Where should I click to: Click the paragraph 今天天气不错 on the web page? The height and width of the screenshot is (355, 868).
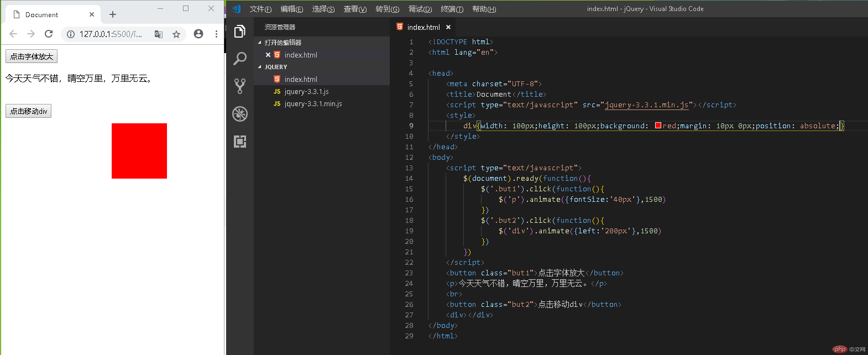click(79, 79)
